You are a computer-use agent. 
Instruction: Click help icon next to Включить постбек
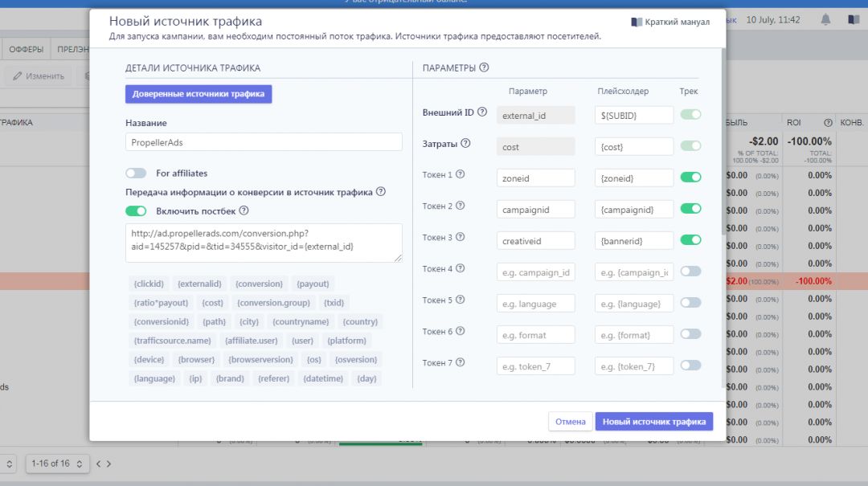(244, 211)
